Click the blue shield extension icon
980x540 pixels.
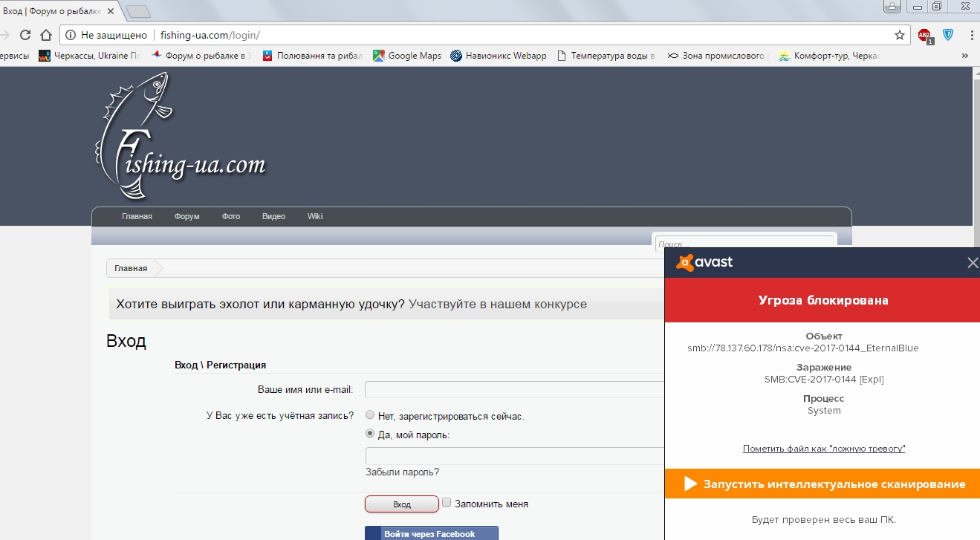point(948,35)
